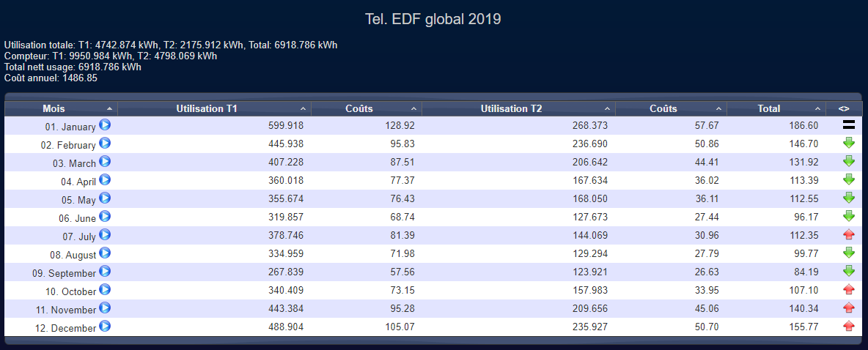The width and height of the screenshot is (868, 350).
Task: Open the August month detail arrow icon
Action: tap(105, 253)
